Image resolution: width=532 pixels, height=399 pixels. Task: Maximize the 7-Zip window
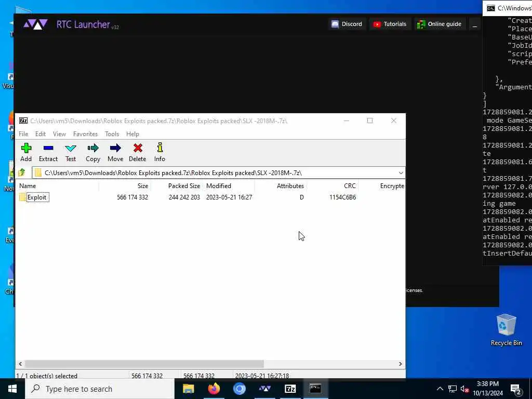[x=370, y=121]
